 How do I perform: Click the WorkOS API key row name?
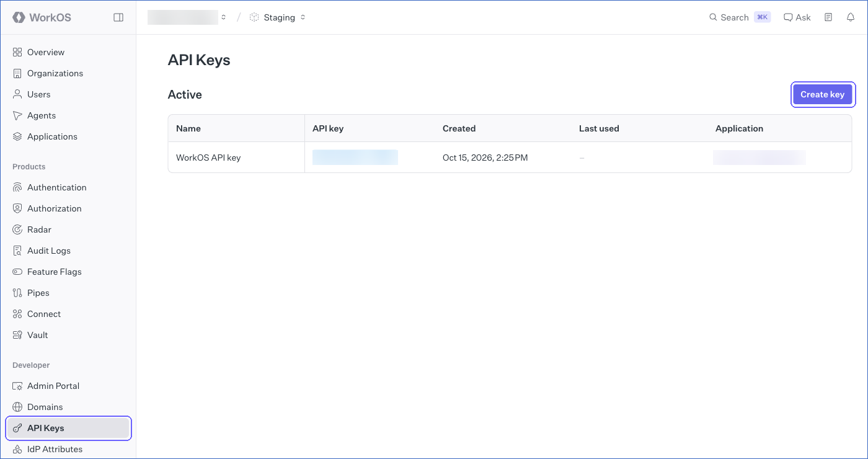(x=208, y=158)
